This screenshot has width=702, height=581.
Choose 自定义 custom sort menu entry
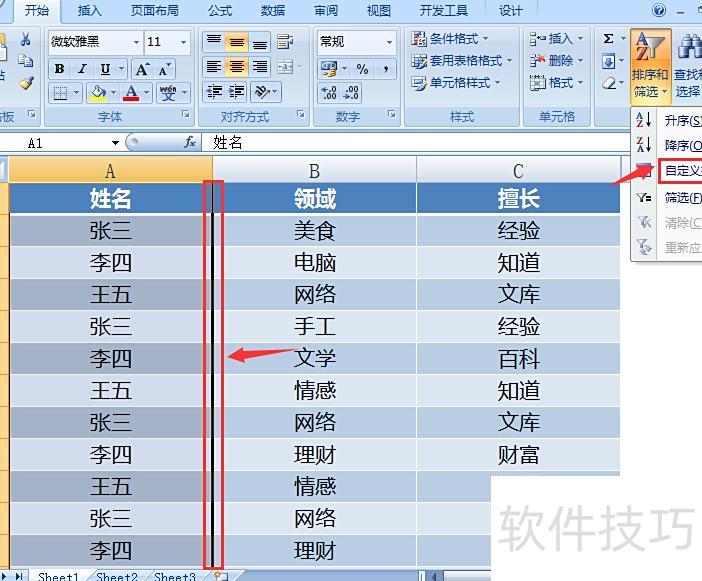point(680,171)
